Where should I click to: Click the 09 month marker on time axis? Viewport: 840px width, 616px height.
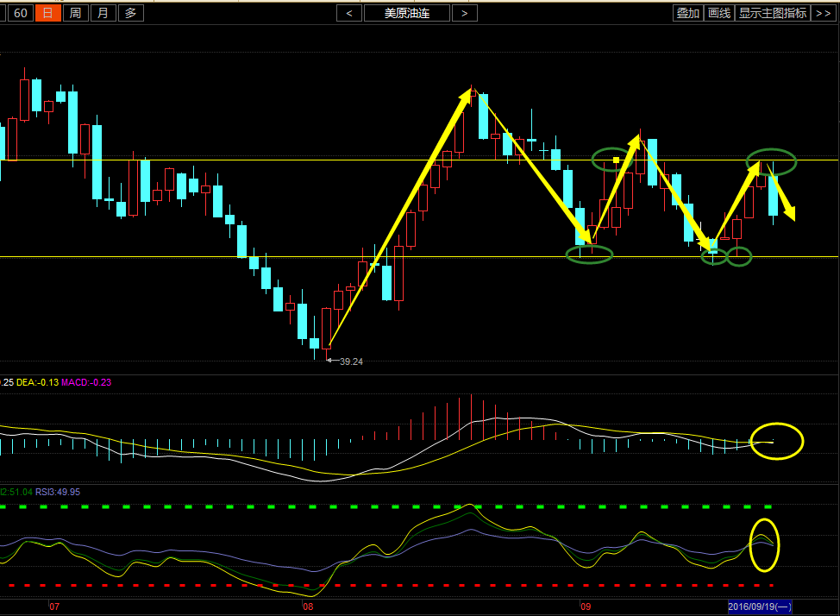586,607
